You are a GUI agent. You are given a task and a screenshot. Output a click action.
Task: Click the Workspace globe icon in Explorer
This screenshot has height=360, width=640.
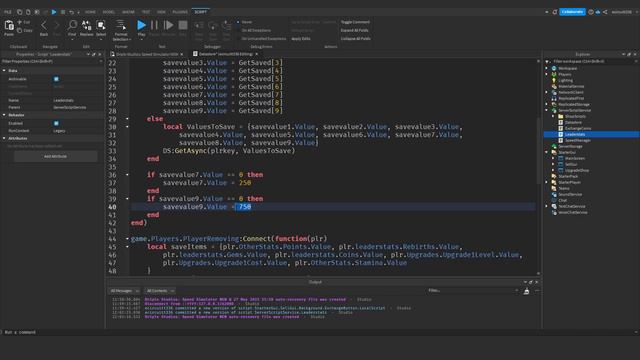[554, 69]
